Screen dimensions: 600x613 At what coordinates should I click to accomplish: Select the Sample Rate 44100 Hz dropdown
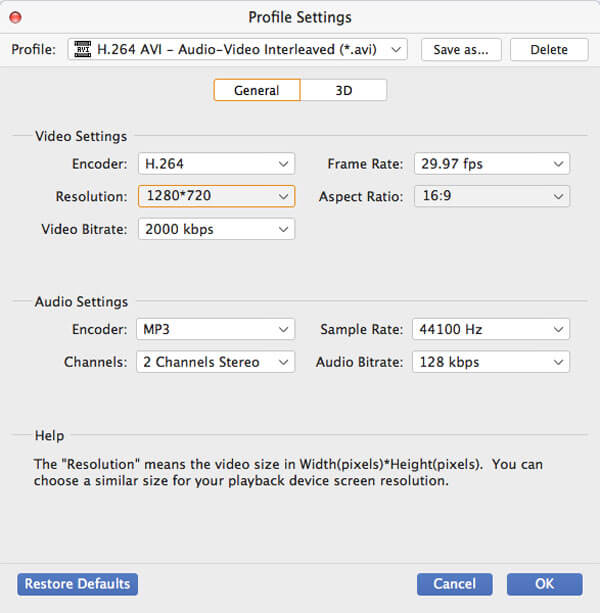490,329
